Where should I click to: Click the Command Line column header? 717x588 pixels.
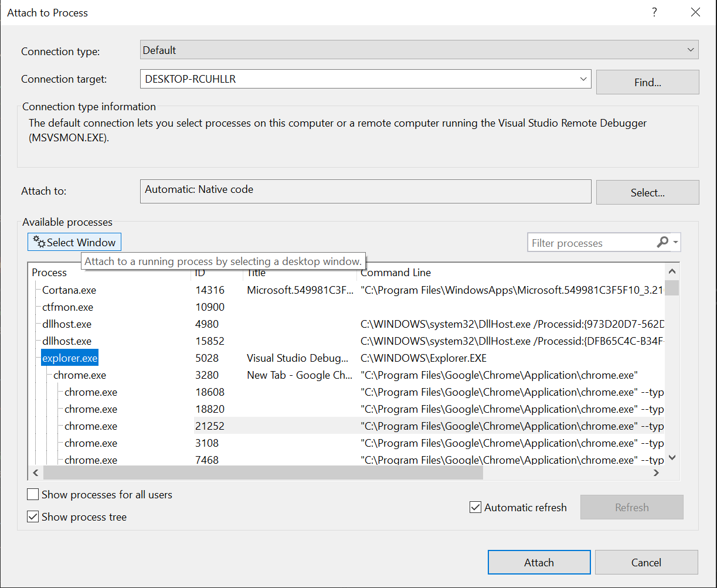(395, 272)
